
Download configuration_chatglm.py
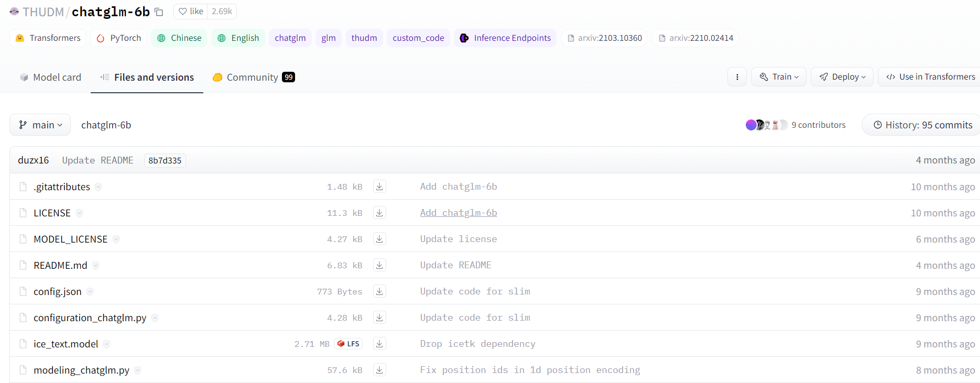(x=379, y=318)
